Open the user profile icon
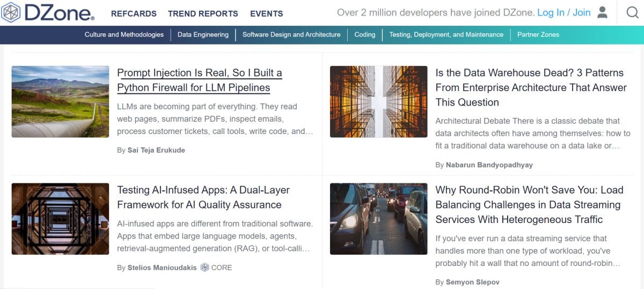This screenshot has width=644, height=289. (603, 12)
